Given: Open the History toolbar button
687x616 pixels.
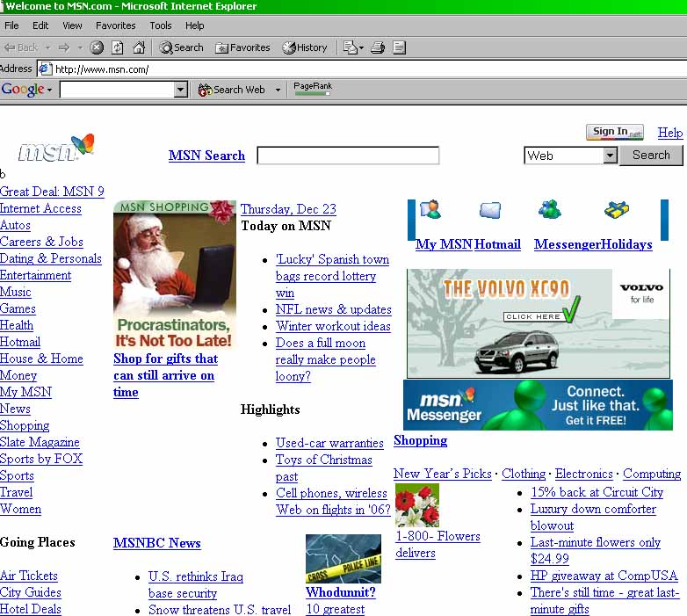Looking at the screenshot, I should 305,47.
